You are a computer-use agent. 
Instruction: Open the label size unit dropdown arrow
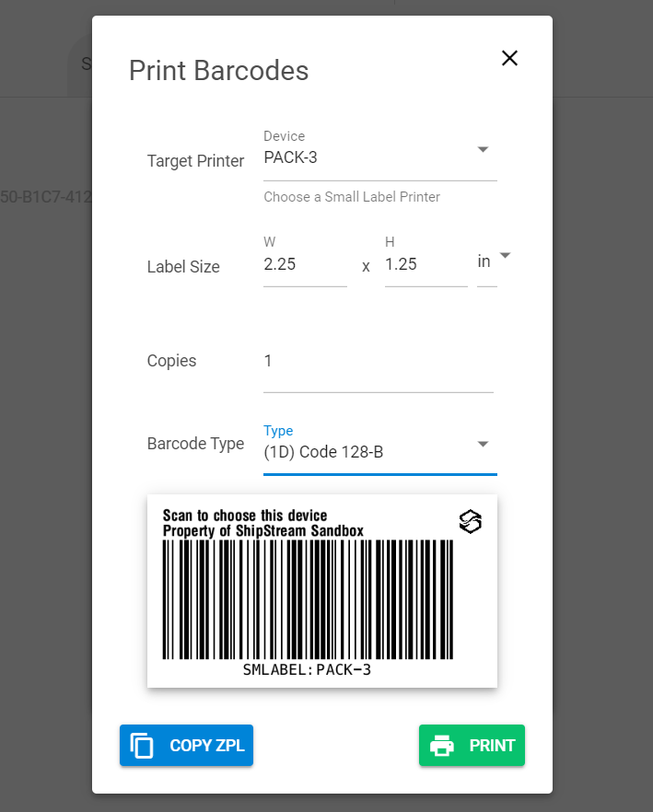(x=505, y=255)
